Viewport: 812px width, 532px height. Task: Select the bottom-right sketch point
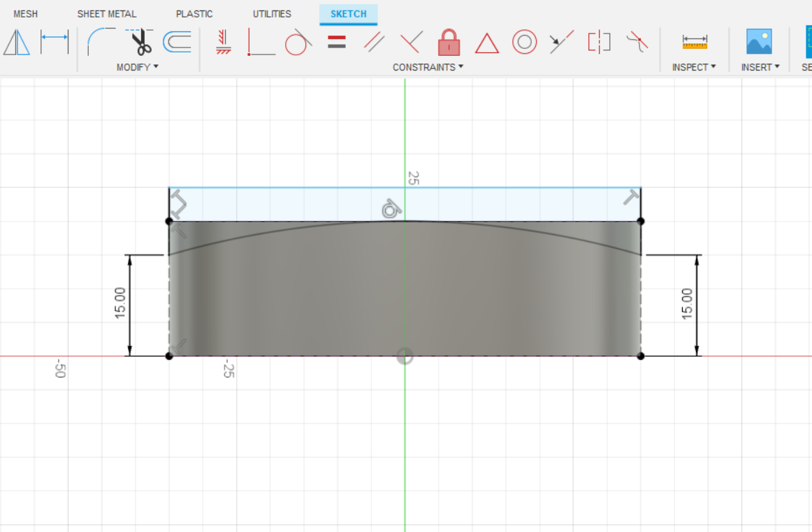[641, 356]
